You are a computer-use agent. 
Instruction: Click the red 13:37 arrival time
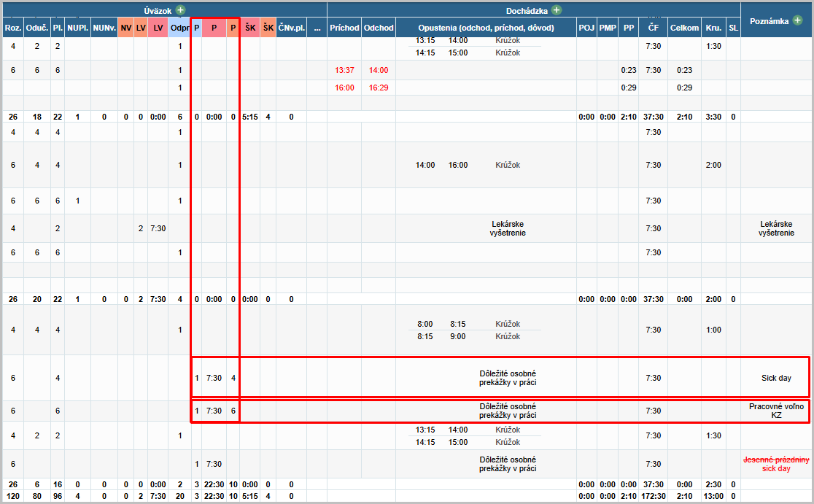(344, 70)
